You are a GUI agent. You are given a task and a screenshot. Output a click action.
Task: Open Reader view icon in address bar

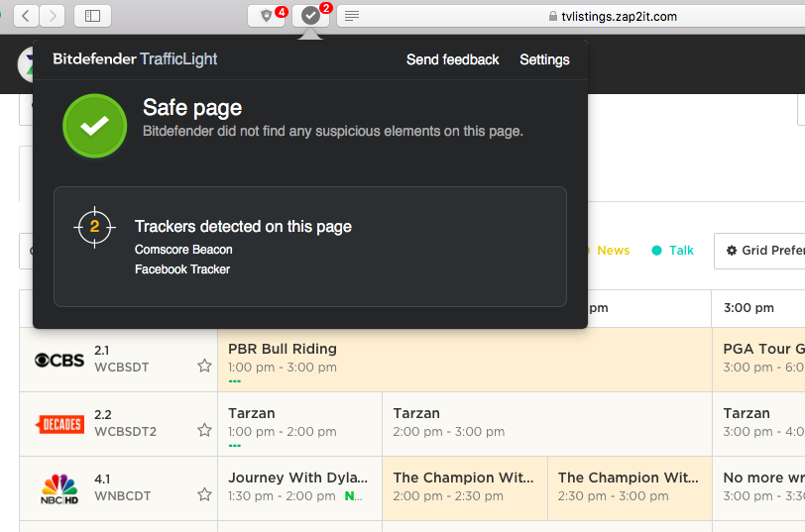click(x=352, y=17)
